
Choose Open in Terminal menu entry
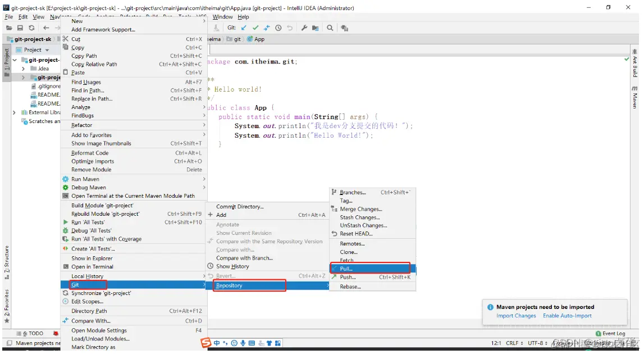pos(134,266)
